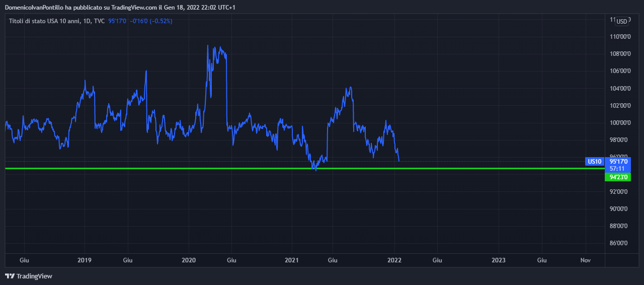Click the 2020 label on the time axis
This screenshot has width=644, height=285.
[188, 260]
